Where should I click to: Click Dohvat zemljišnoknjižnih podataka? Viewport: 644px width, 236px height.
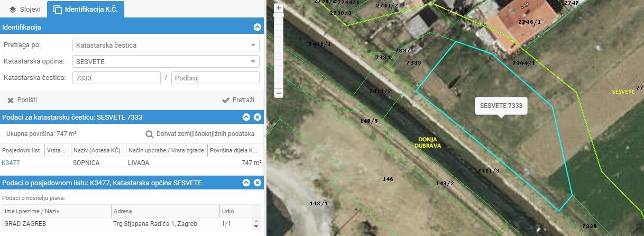point(205,134)
